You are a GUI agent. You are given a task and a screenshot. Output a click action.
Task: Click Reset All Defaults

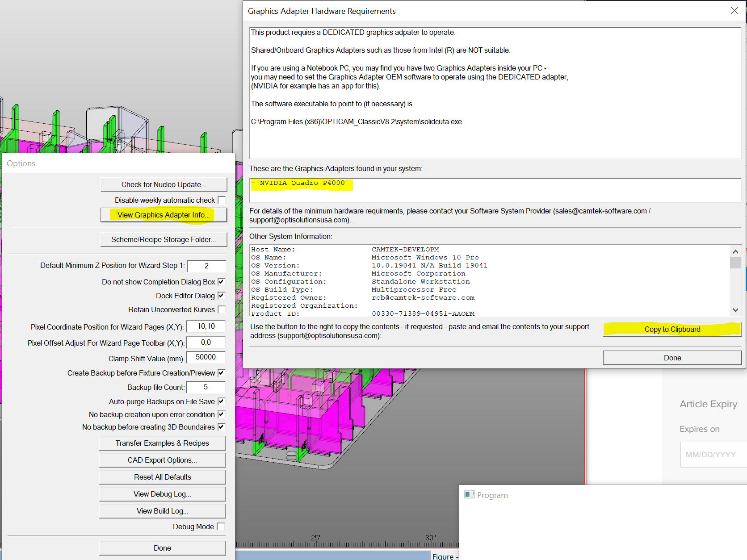point(163,477)
